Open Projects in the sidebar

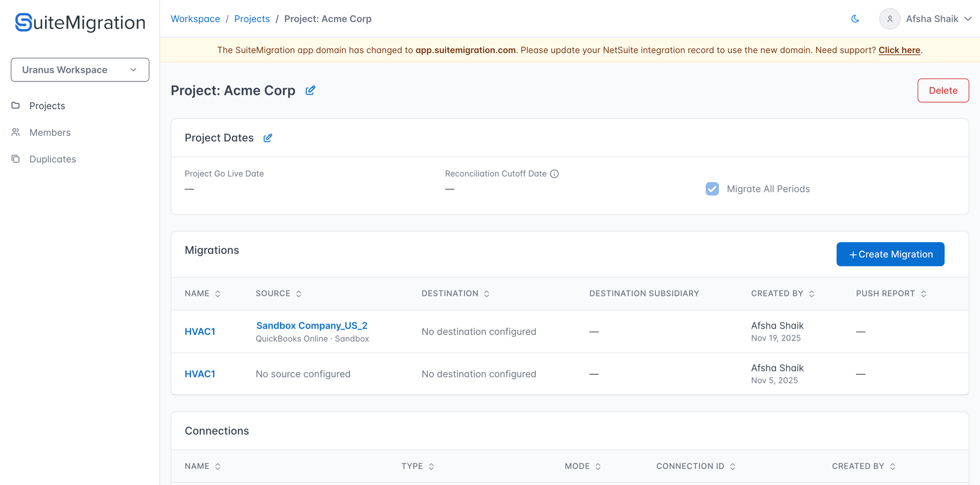[47, 105]
